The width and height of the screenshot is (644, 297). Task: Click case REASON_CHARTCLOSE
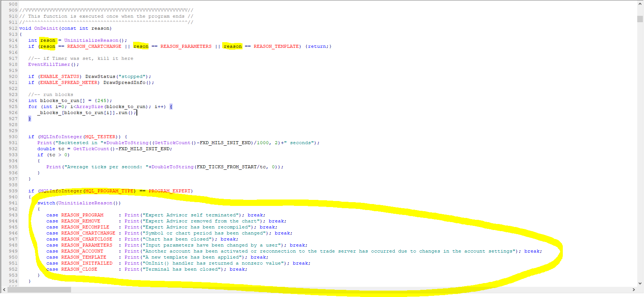79,239
